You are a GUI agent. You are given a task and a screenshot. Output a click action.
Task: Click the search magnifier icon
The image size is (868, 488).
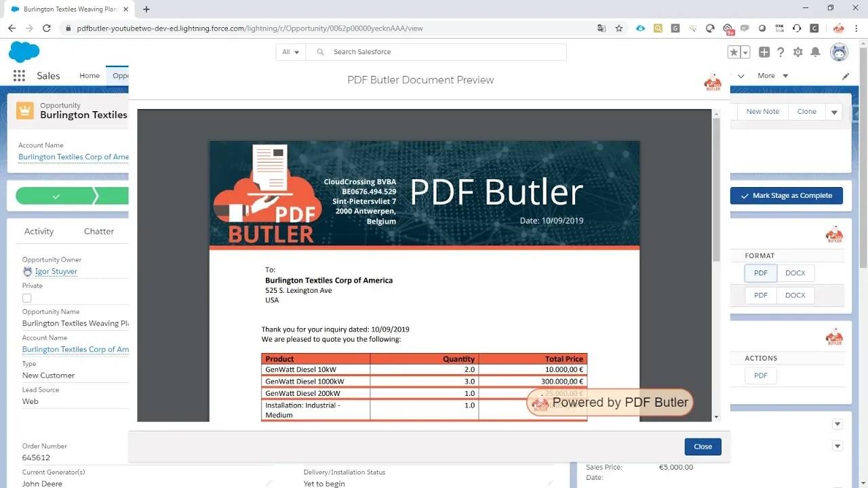(320, 52)
